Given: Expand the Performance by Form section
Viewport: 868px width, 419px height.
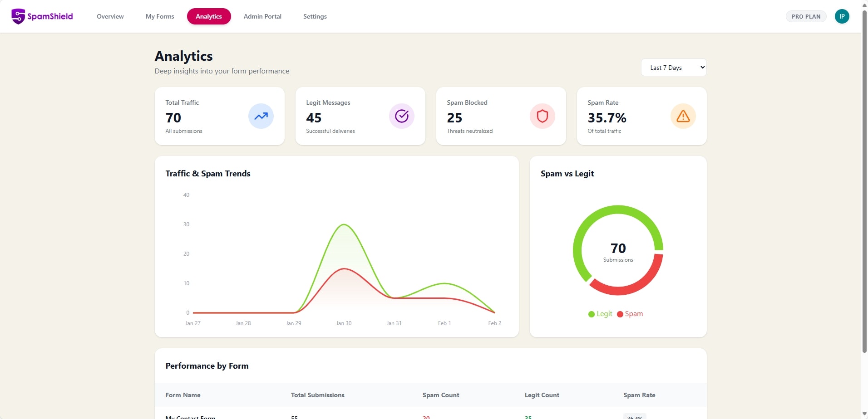Looking at the screenshot, I should pos(207,365).
